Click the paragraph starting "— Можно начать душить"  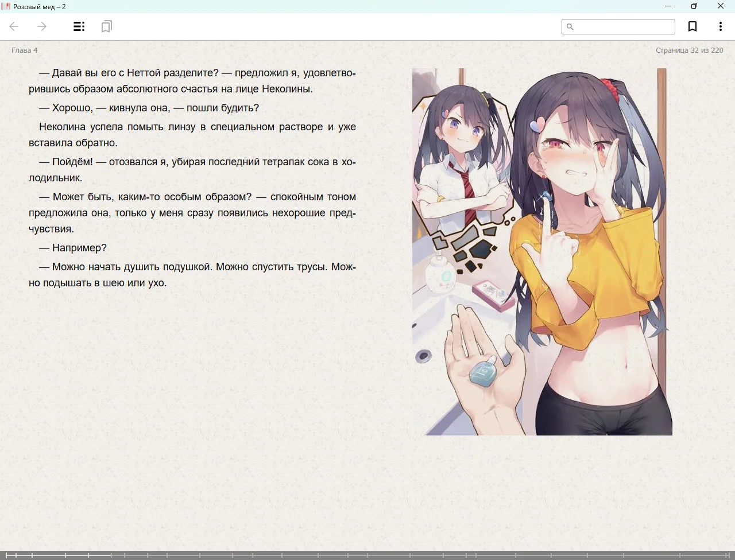(x=192, y=275)
